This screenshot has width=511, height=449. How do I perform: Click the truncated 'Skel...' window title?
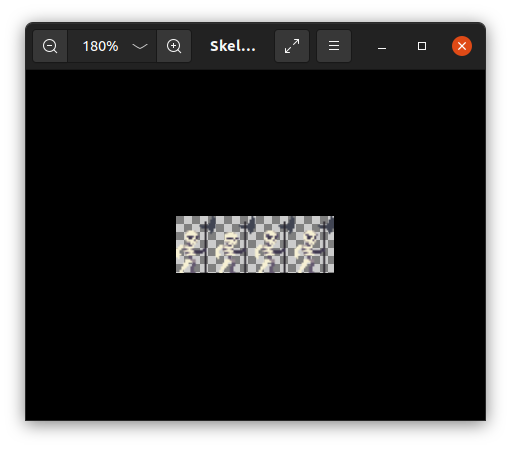233,46
